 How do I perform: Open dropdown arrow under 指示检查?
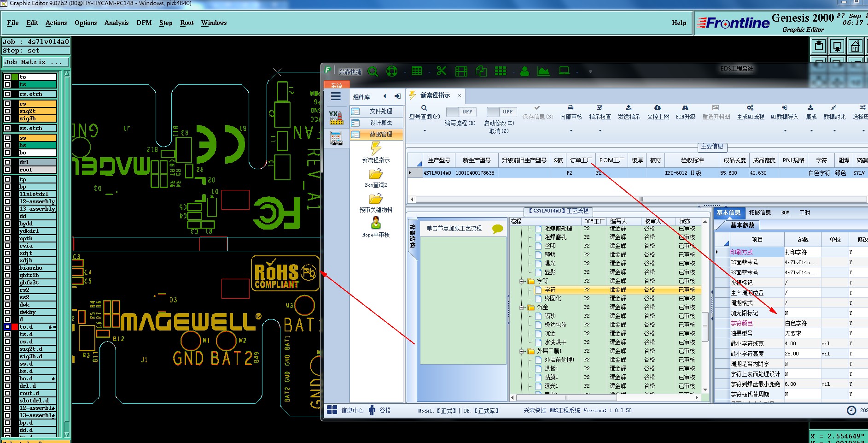pyautogui.click(x=600, y=131)
